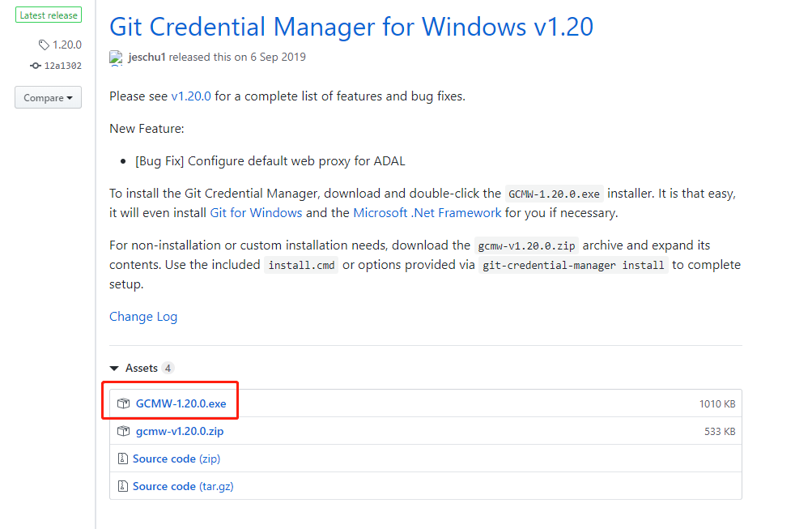Click the zip file icon beside Source code (zip)

123,459
